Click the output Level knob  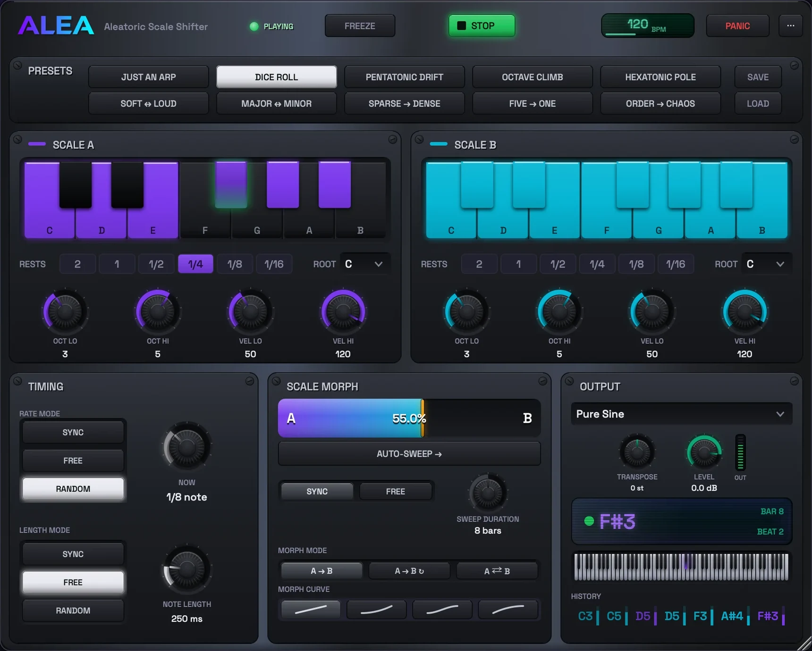pos(704,452)
